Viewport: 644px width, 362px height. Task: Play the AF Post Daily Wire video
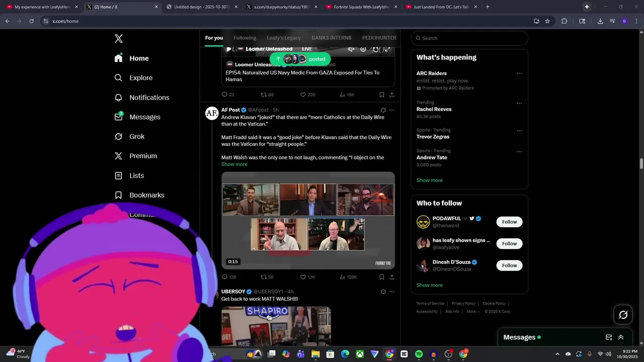click(x=308, y=221)
